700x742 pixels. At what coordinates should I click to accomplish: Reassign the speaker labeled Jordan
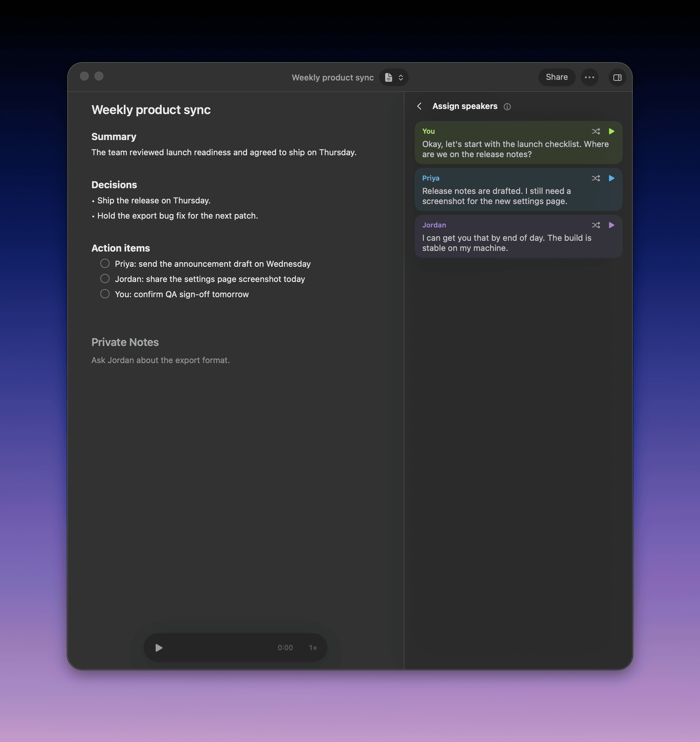596,225
